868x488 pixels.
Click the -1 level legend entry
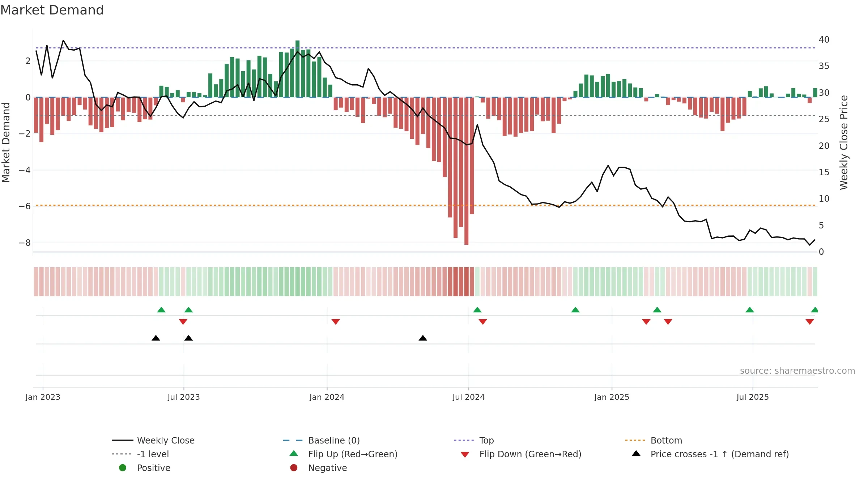[140, 454]
